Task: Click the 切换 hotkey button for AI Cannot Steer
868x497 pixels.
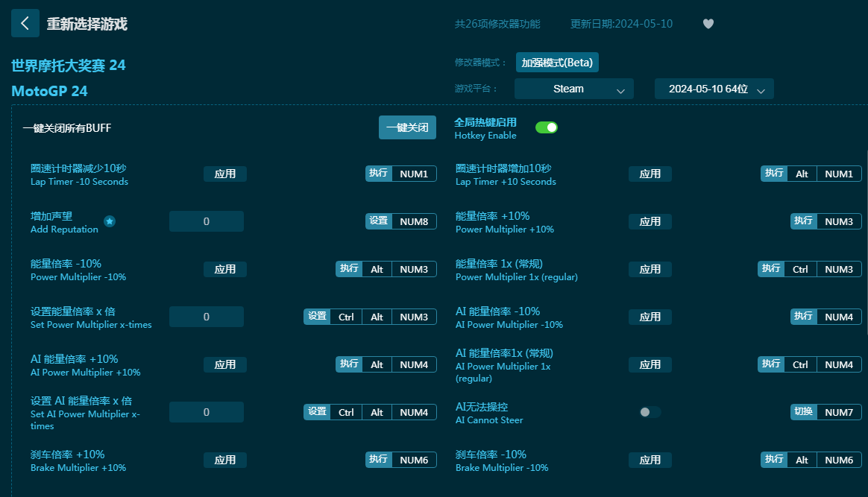Action: coord(804,412)
